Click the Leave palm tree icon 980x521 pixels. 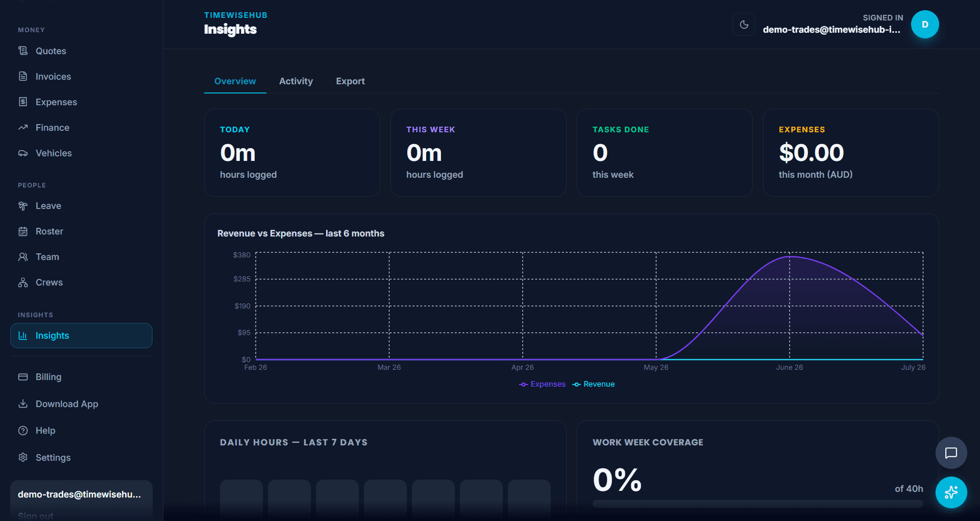23,206
